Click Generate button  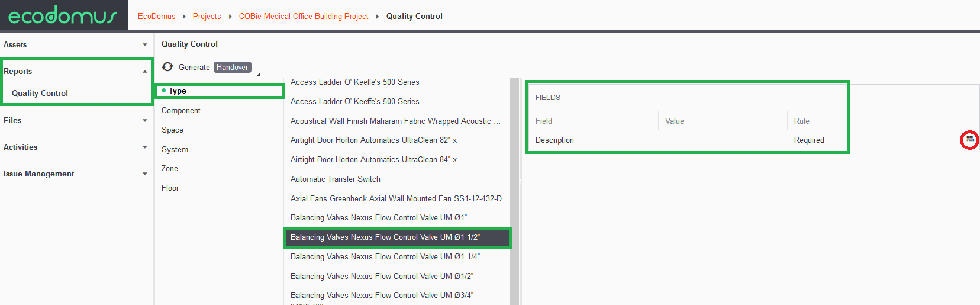point(194,67)
